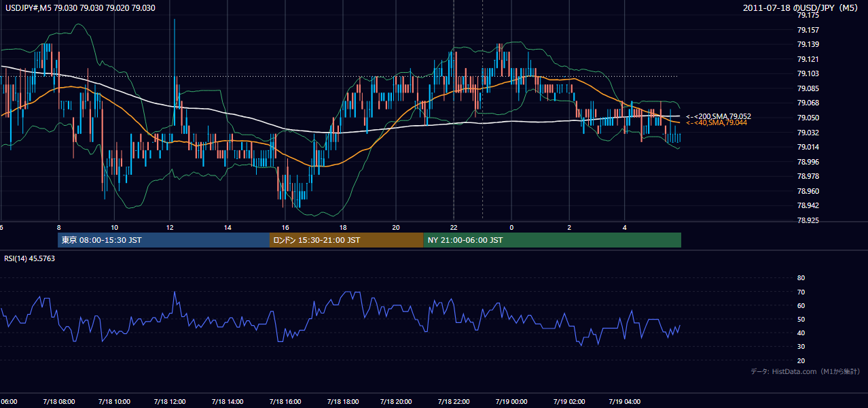Image resolution: width=868 pixels, height=408 pixels.
Task: Click the 7/18 10:00 bottom time label
Action: coord(114,401)
